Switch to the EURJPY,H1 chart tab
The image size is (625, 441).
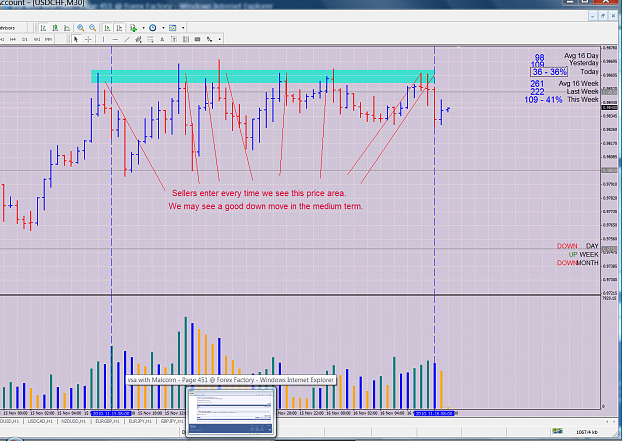pos(140,421)
